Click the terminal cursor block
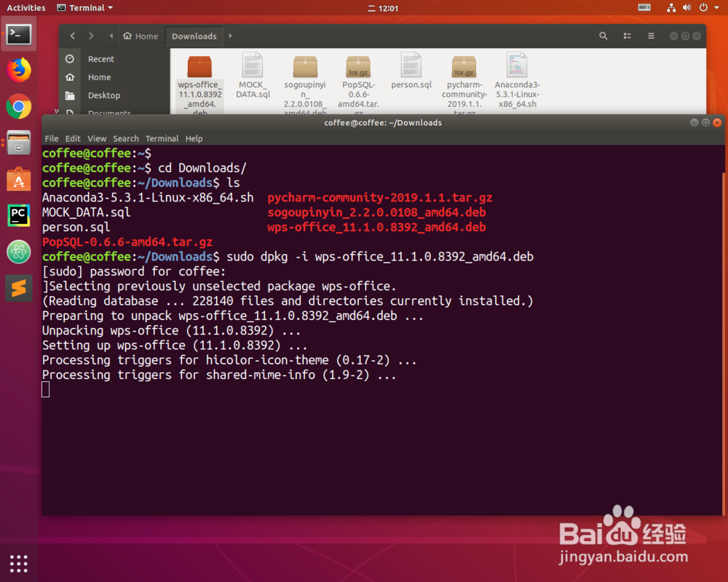The width and height of the screenshot is (728, 582). (45, 389)
